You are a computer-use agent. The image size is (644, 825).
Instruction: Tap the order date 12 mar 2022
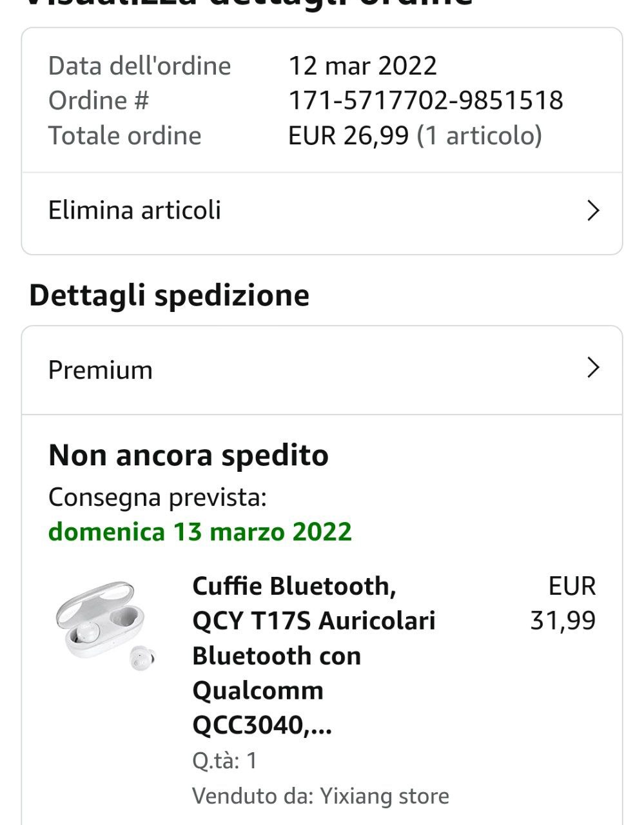(362, 66)
